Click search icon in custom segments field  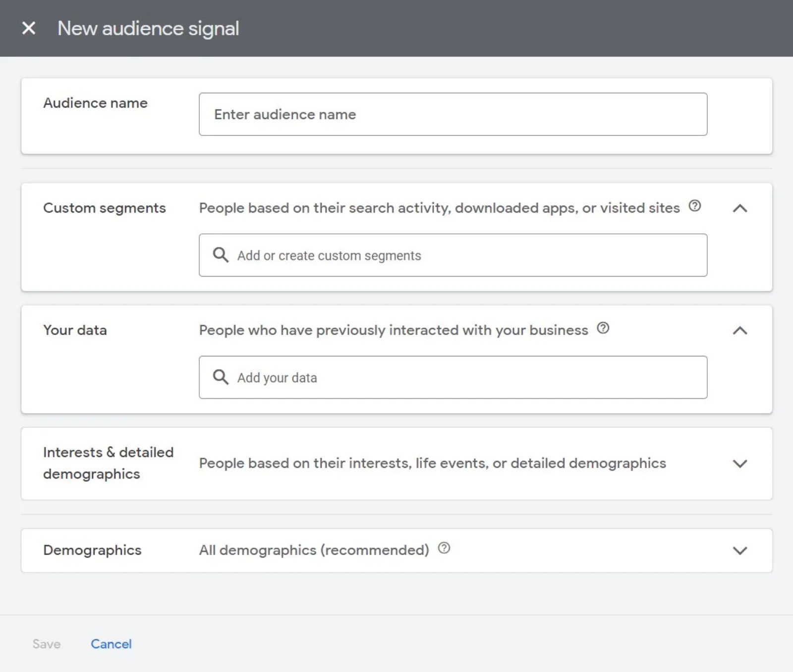(x=221, y=255)
